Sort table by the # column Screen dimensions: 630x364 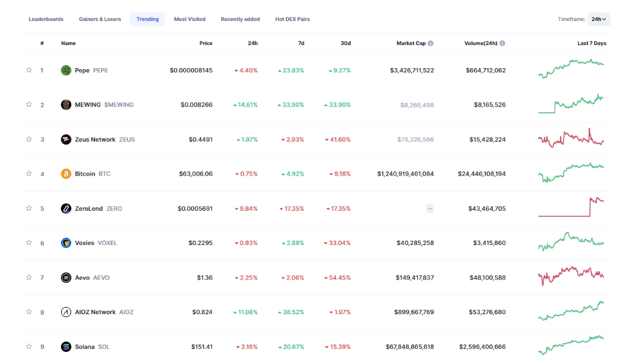point(42,43)
